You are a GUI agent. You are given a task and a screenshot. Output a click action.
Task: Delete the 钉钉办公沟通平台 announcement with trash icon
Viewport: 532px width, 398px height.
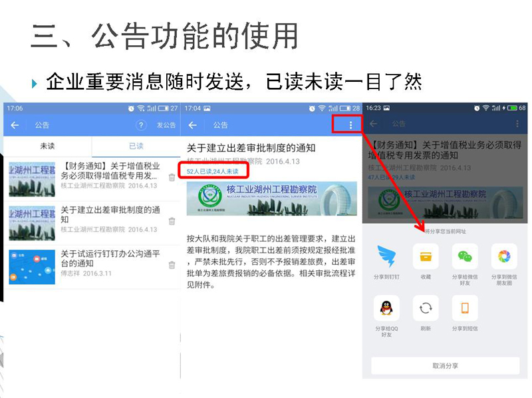(172, 265)
